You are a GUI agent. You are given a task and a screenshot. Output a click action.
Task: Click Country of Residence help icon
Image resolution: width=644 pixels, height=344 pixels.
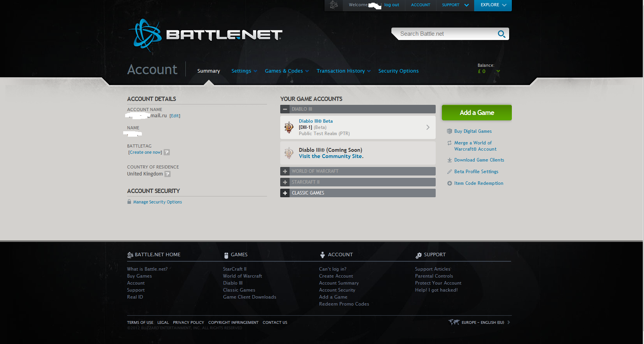168,174
